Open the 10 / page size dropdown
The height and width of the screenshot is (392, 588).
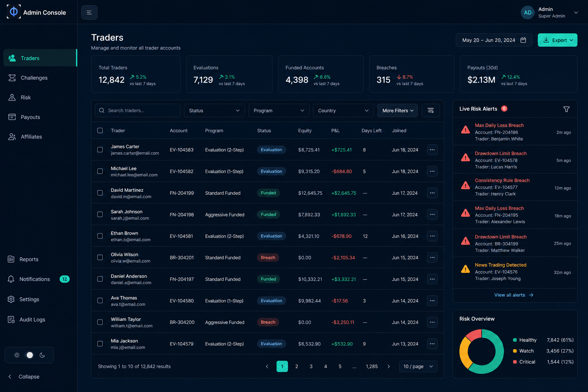coord(418,366)
